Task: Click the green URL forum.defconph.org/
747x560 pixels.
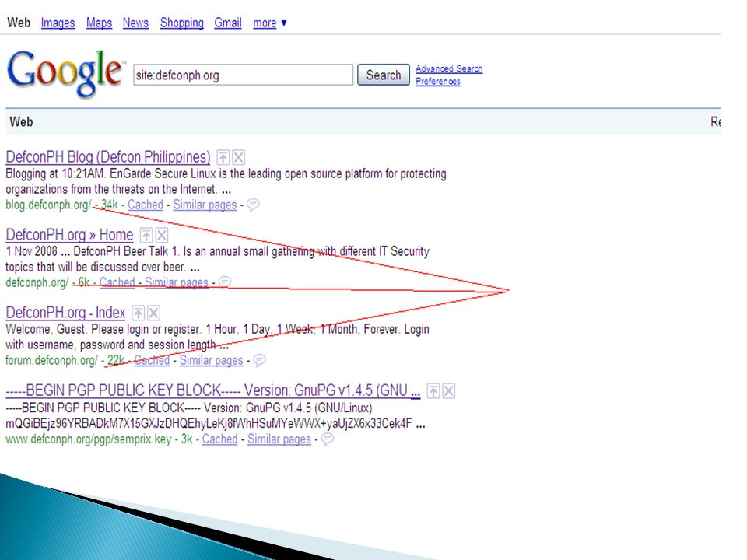Action: coord(51,360)
